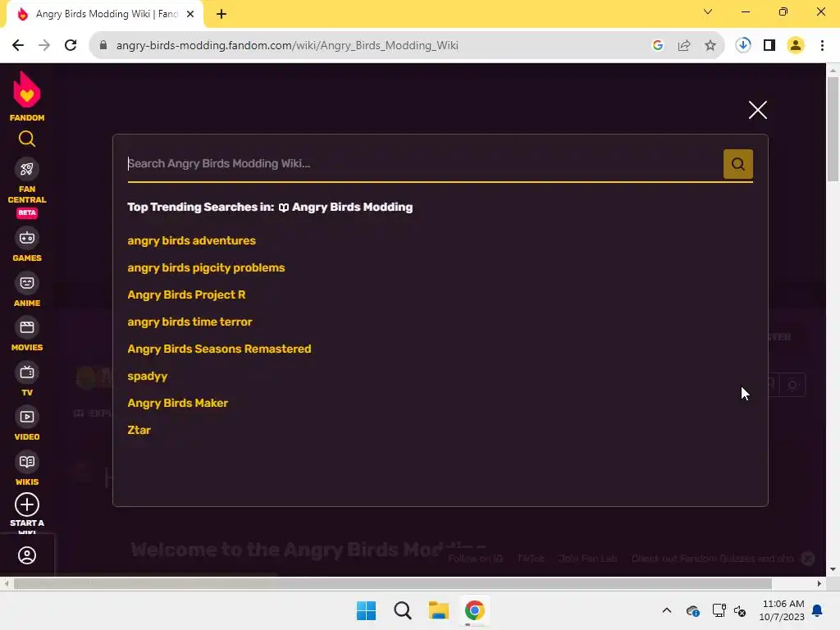Show hidden system tray icons chevron

coord(667,610)
